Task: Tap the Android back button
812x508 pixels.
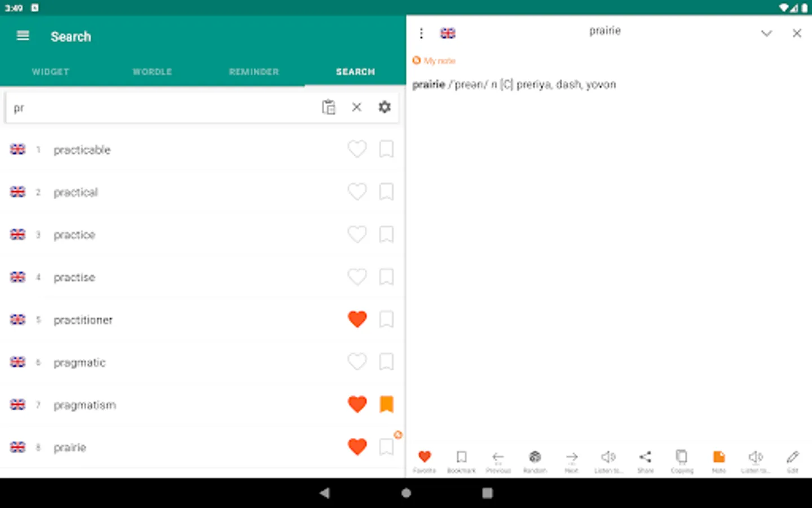Action: (324, 493)
